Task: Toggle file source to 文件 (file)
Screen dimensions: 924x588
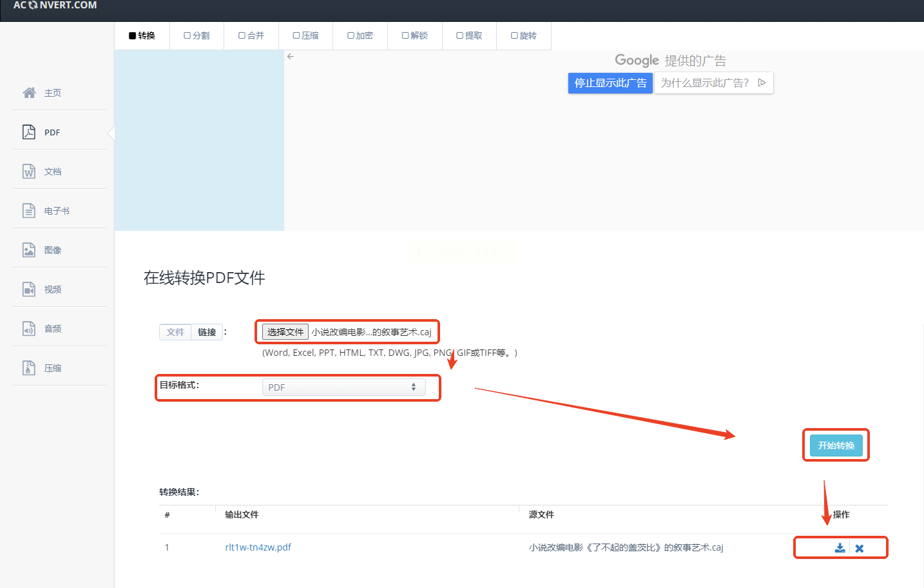Action: [175, 332]
